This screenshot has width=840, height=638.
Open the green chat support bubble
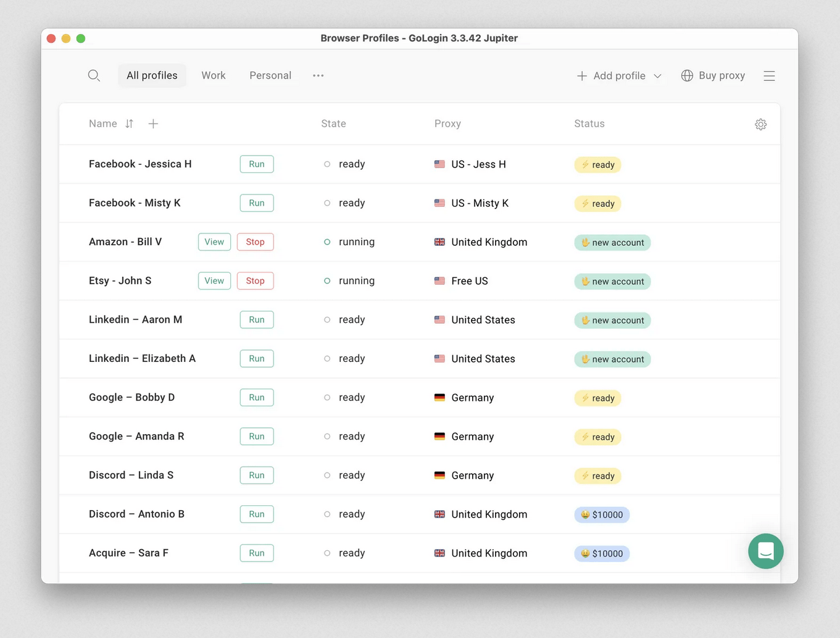(766, 551)
